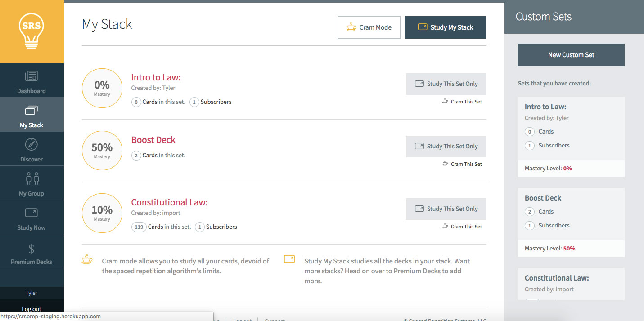This screenshot has width=644, height=321.
Task: Log out from the sidebar bottom
Action: [32, 309]
